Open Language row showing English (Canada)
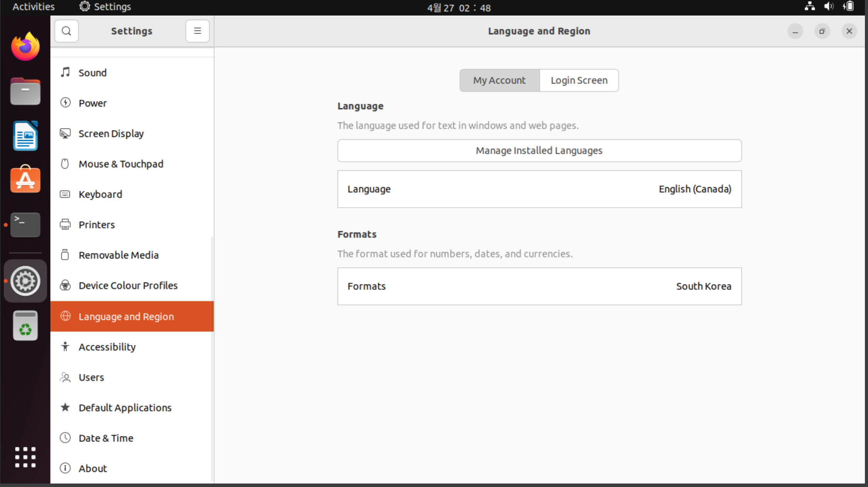 click(x=539, y=189)
